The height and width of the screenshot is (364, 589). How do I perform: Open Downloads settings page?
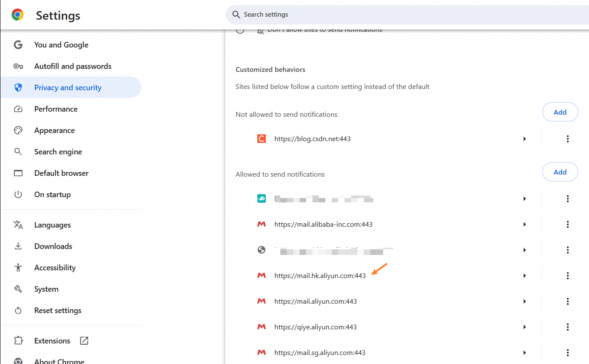point(53,246)
